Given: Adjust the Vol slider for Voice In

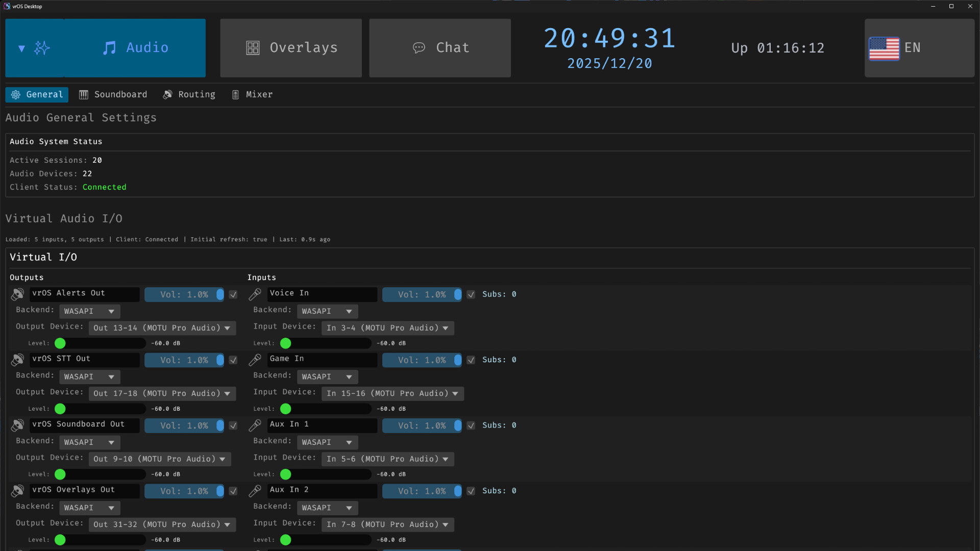Looking at the screenshot, I should (422, 294).
